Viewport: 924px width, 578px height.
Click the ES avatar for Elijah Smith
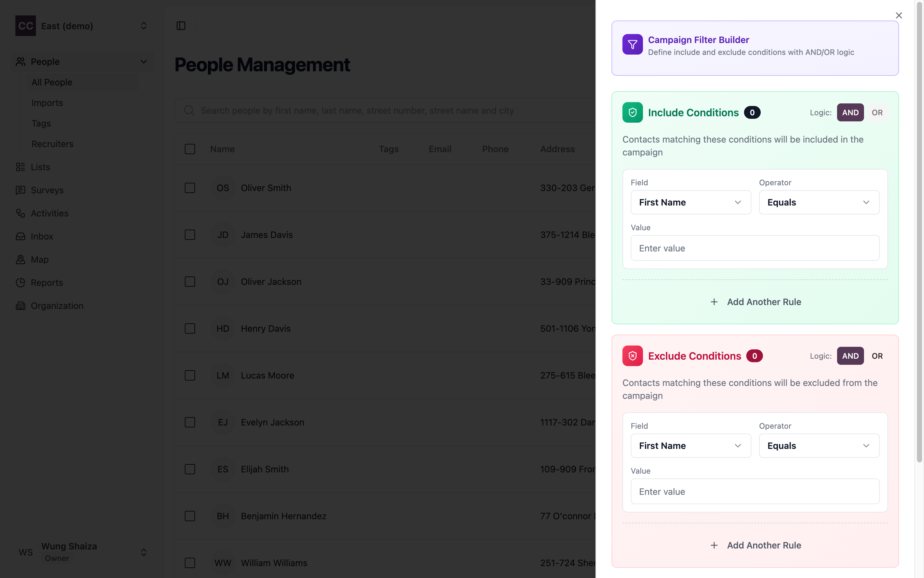click(x=223, y=469)
